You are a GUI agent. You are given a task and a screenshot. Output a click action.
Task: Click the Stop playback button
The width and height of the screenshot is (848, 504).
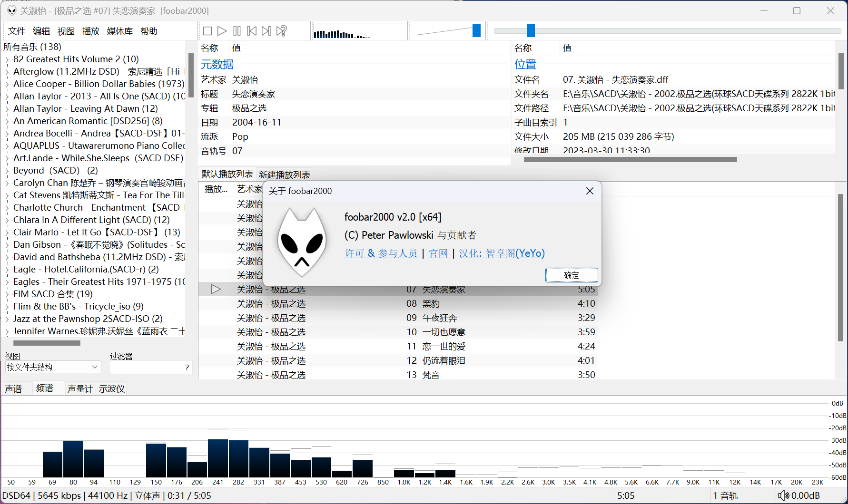pos(207,31)
